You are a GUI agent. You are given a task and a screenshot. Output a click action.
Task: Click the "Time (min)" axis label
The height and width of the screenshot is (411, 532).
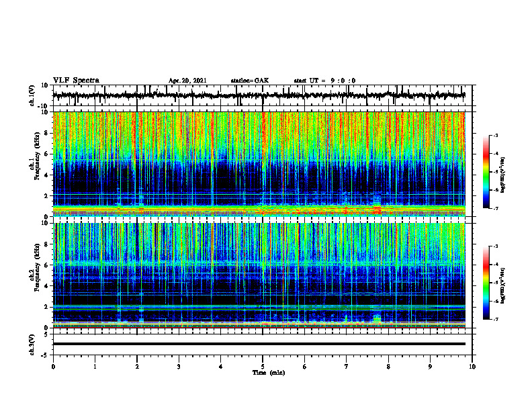[269, 373]
